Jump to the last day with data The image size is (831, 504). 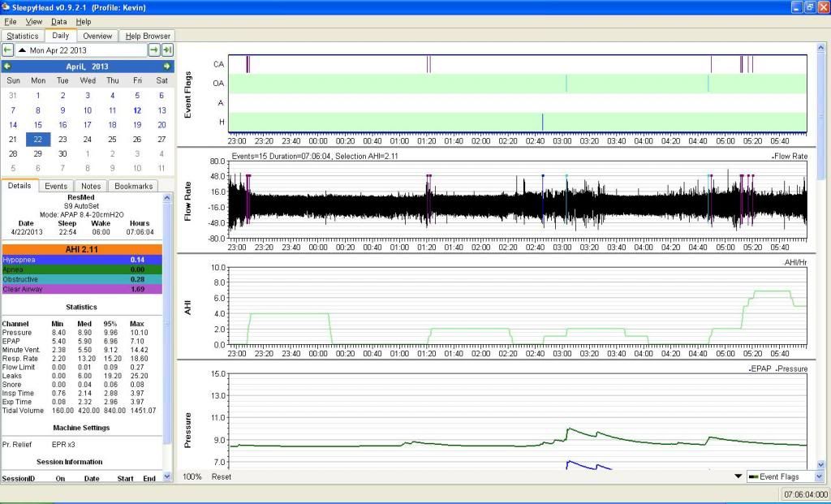[x=167, y=50]
